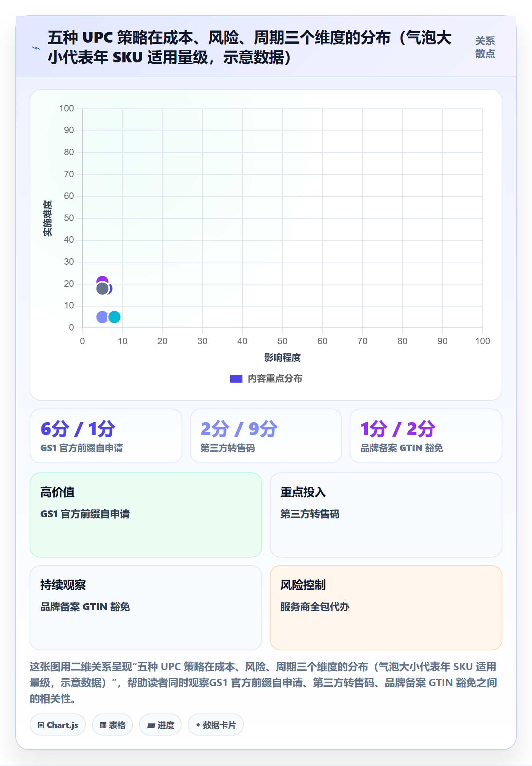
Task: Click 服务商全包代办 in the 风险控制 card
Action: (x=315, y=607)
